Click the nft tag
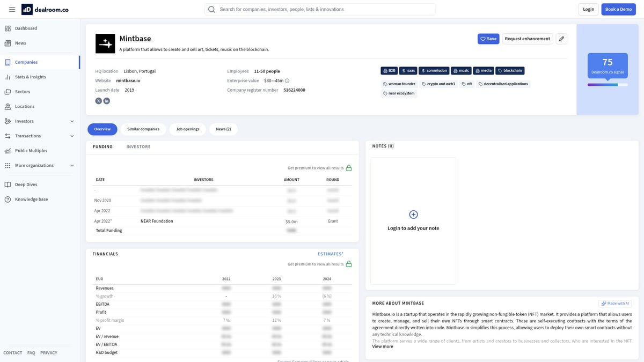The height and width of the screenshot is (362, 644). (467, 84)
